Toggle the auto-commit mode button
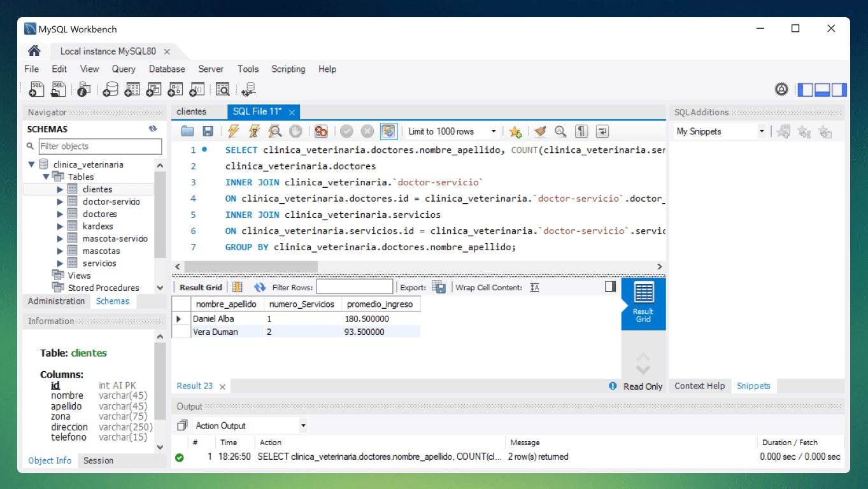Image resolution: width=868 pixels, height=489 pixels. click(388, 131)
